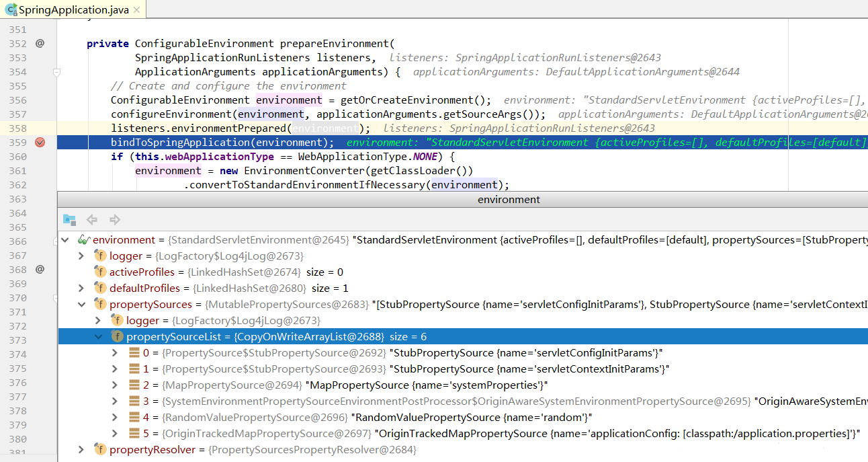Click the field icon next to activeProfiles

coord(101,272)
